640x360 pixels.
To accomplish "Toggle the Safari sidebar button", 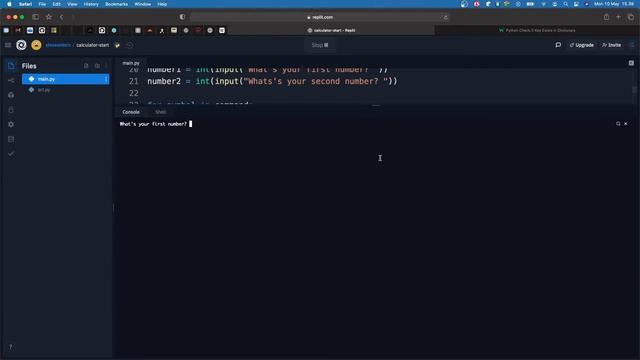I will [x=36, y=17].
